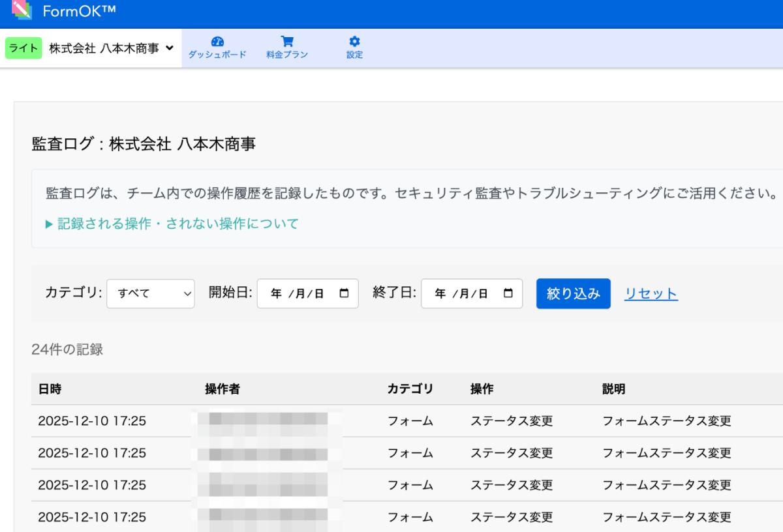Click calendar icon in 開始日 field
783x532 pixels.
point(344,293)
